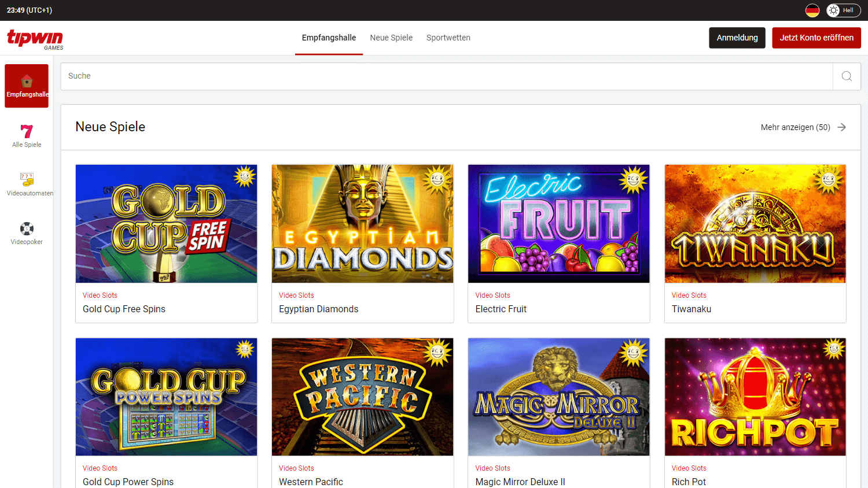Switch to the Neue Spiele tab
Screen dimensions: 868x488
[x=391, y=38]
